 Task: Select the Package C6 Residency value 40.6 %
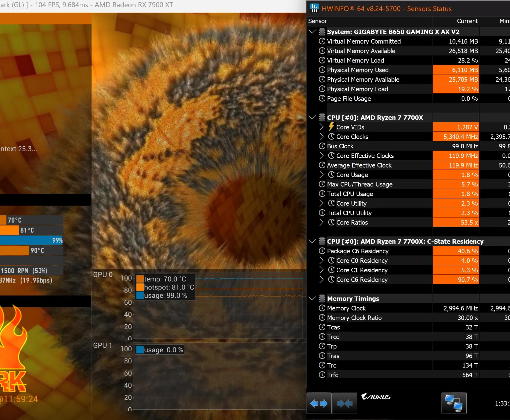468,251
